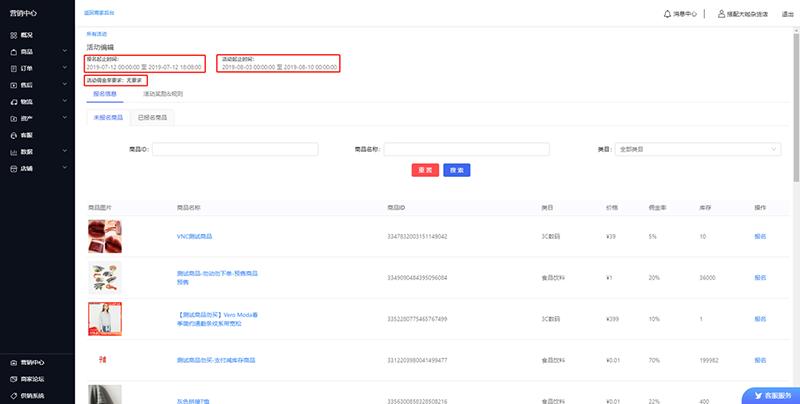
Task: Focus the 商品ID input field
Action: point(234,149)
